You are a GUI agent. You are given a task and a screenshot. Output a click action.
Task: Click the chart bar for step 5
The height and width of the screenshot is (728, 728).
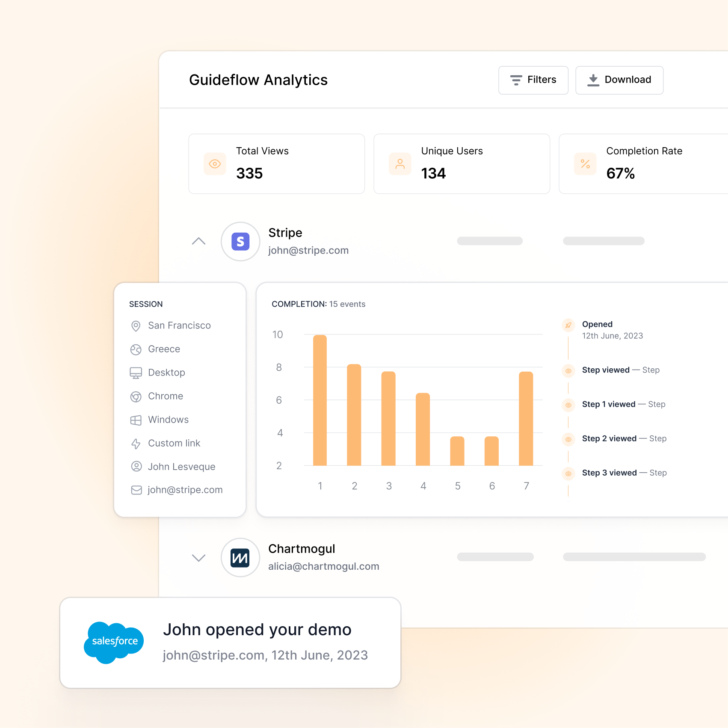point(457,451)
